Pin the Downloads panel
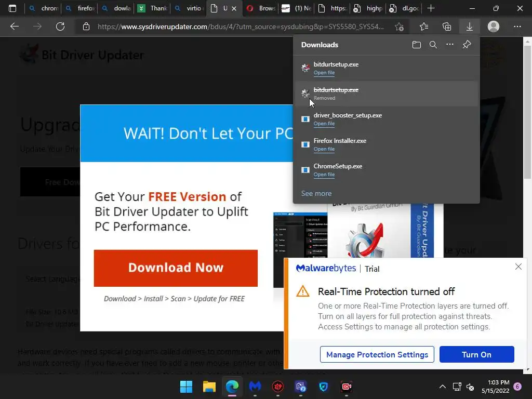This screenshot has height=399, width=532. (x=467, y=45)
